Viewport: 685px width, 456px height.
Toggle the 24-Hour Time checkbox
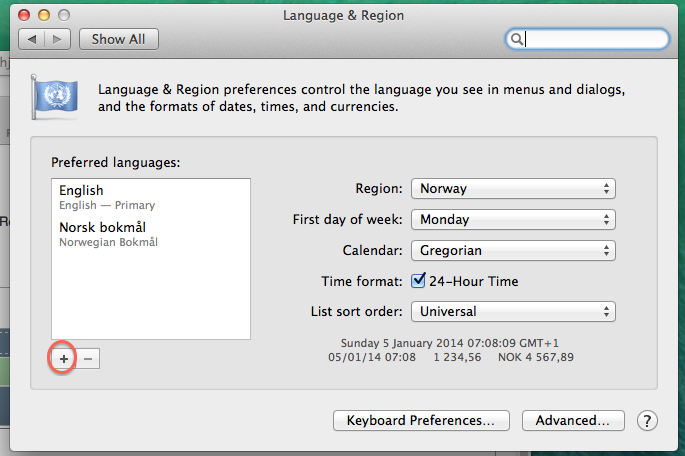[419, 281]
